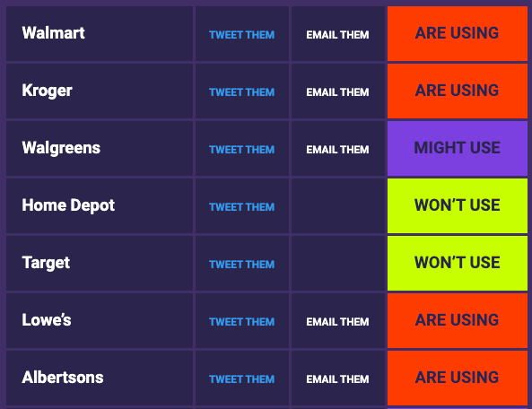The image size is (532, 409).
Task: Click Home Depot's WON'T USE badge
Action: point(458,205)
